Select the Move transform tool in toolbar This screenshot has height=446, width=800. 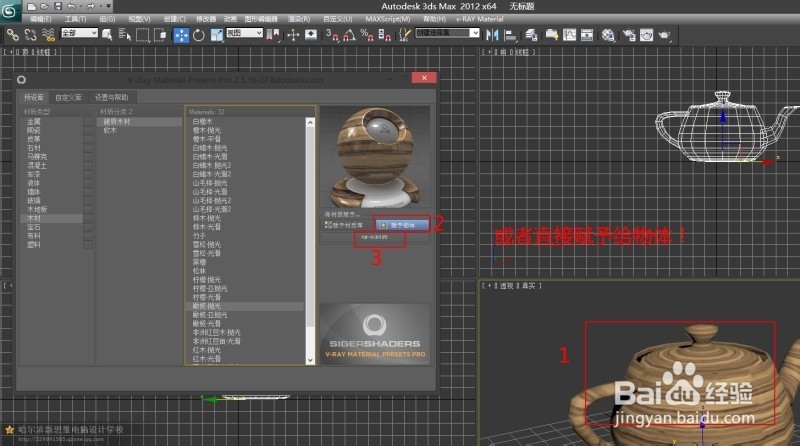tap(182, 35)
